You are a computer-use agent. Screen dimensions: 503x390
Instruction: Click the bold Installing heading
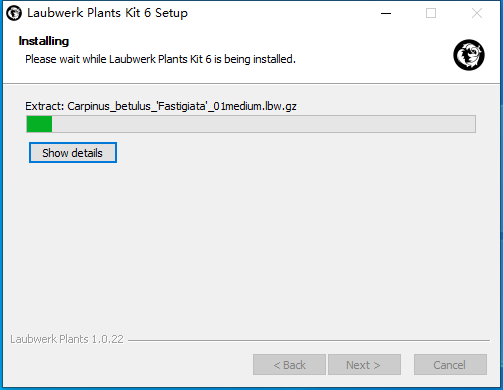click(x=44, y=41)
